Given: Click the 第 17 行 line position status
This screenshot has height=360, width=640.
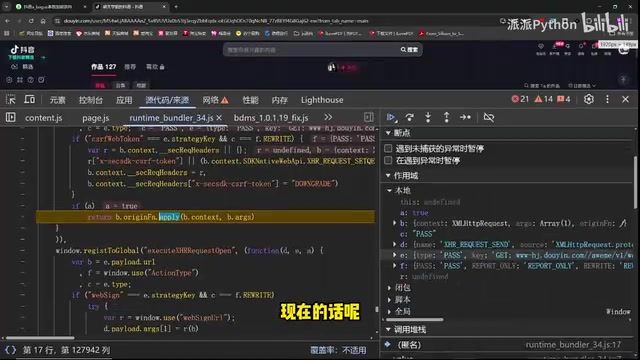Looking at the screenshot, I should (x=66, y=350).
